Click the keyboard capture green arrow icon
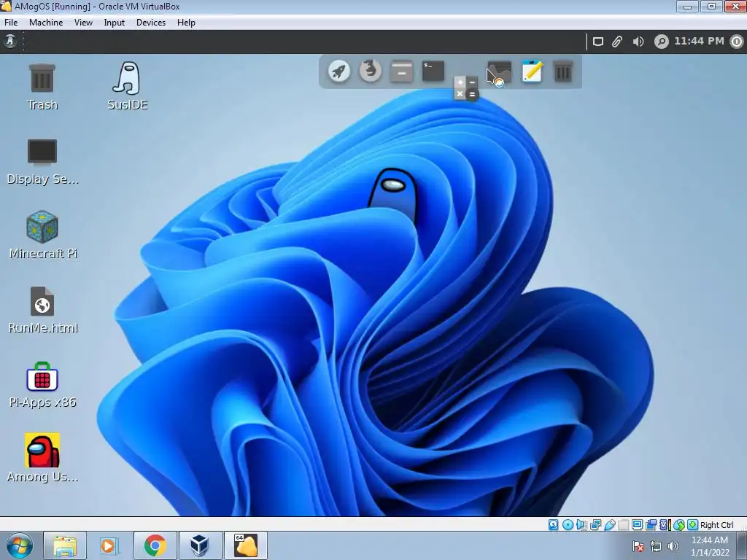Screen dimensions: 747x560 coord(693,525)
